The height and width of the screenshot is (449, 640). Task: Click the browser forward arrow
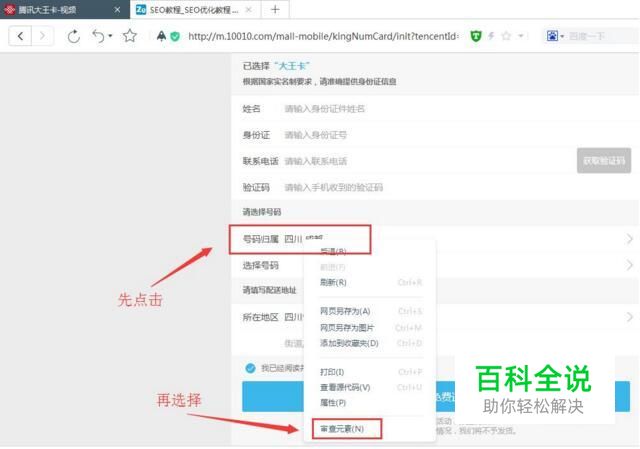(x=42, y=36)
